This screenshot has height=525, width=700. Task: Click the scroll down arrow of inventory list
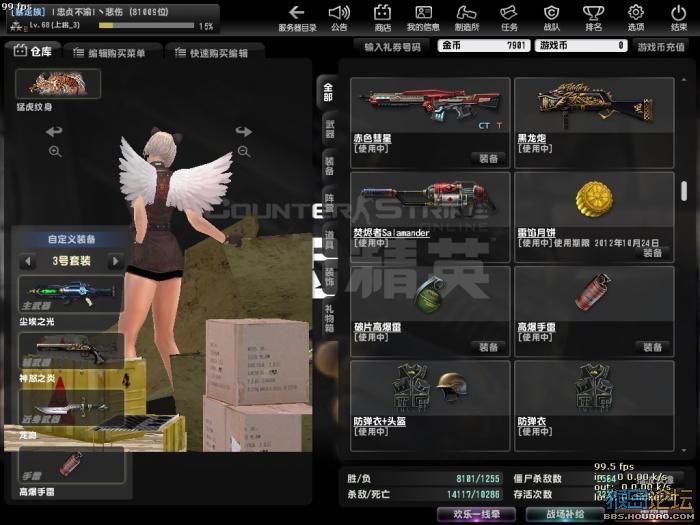[x=684, y=450]
